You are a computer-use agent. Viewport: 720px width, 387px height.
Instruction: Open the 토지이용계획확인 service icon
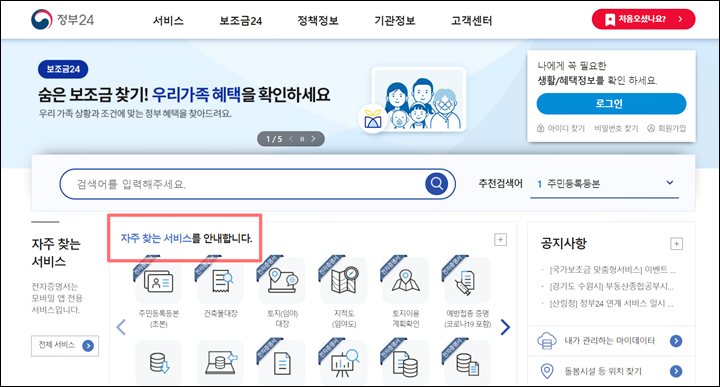405,280
